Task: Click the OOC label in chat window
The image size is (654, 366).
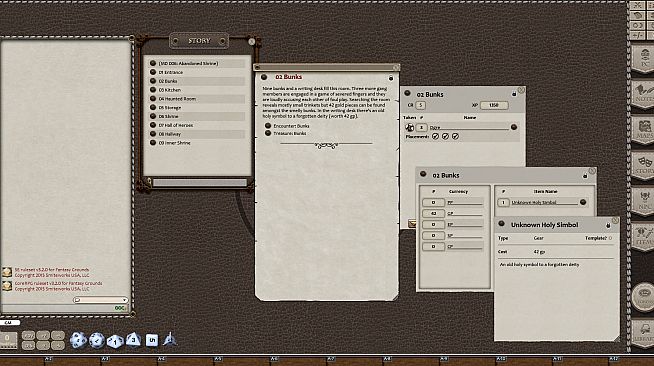Action: click(x=120, y=308)
